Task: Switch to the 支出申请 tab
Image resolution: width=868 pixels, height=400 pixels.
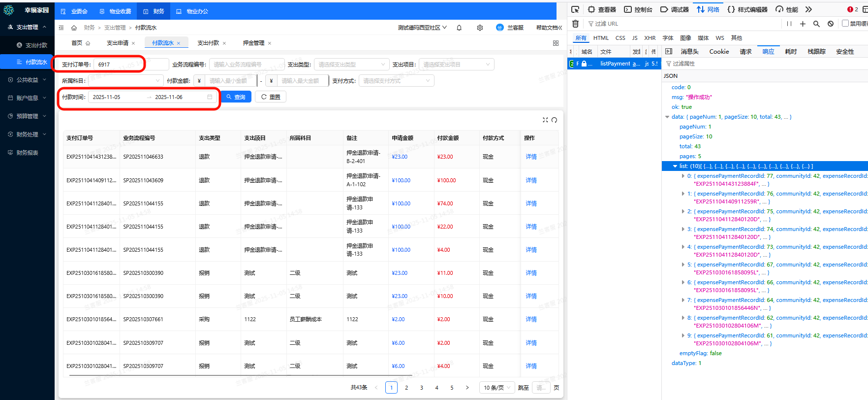Action: pos(118,43)
